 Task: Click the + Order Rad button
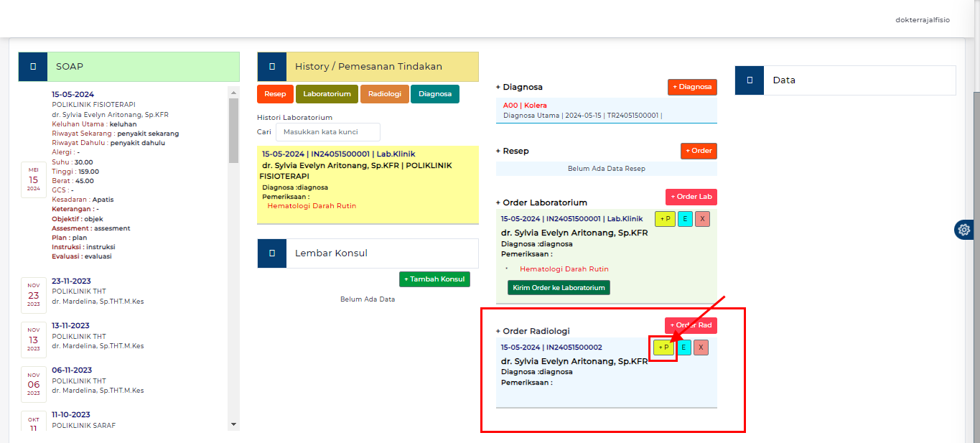[x=690, y=325]
